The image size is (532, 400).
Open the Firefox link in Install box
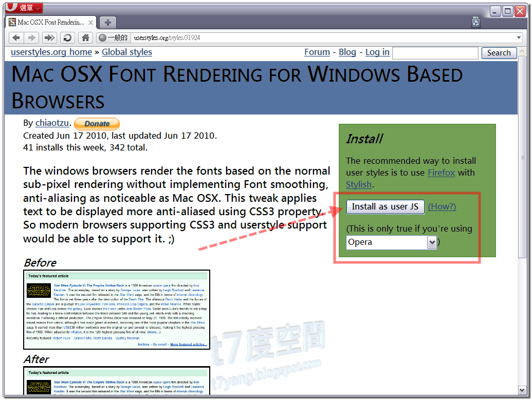441,173
